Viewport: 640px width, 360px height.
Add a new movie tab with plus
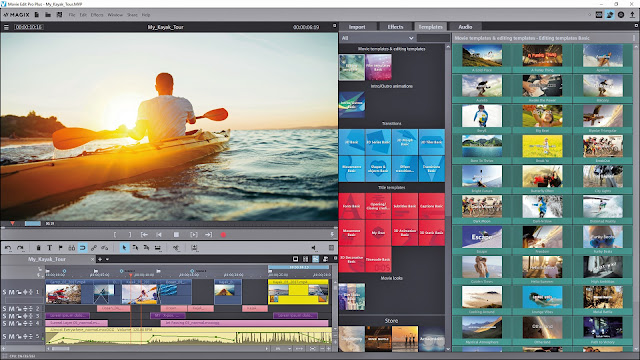100,259
